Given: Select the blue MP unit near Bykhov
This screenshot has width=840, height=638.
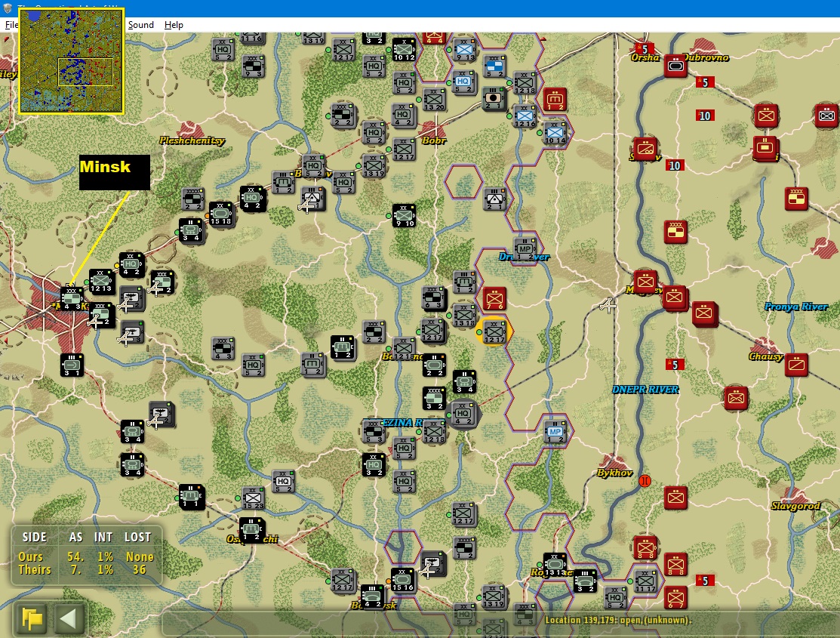Looking at the screenshot, I should pyautogui.click(x=555, y=432).
